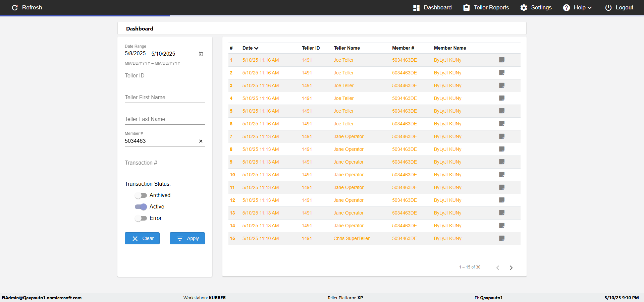Open note icon for row 9

502,162
